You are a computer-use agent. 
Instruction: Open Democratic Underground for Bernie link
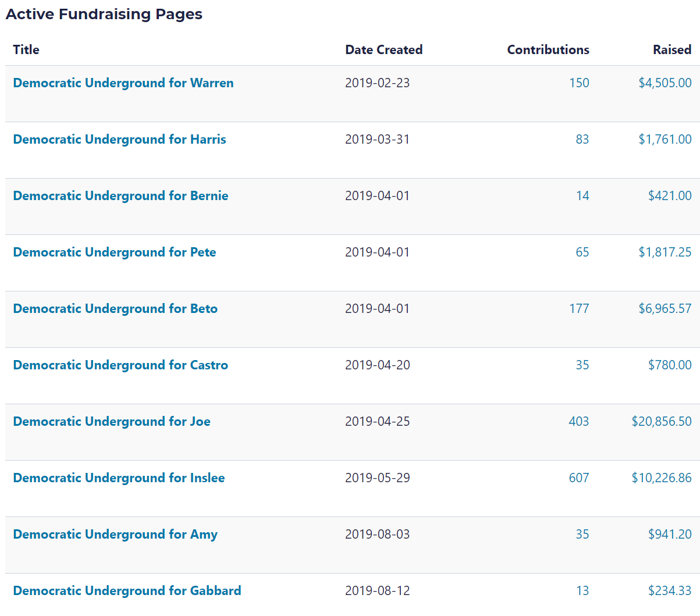click(x=120, y=196)
